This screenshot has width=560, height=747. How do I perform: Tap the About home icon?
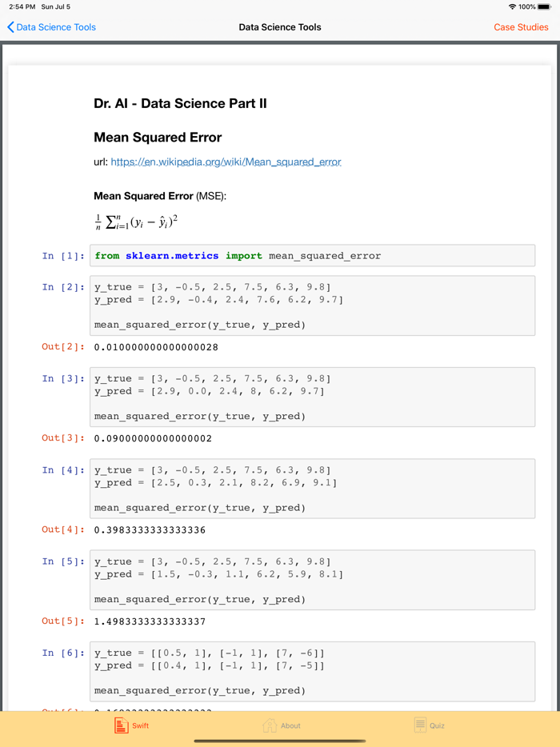click(271, 725)
